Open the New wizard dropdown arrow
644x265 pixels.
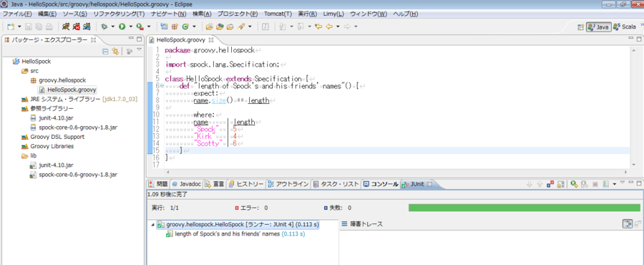[x=19, y=26]
